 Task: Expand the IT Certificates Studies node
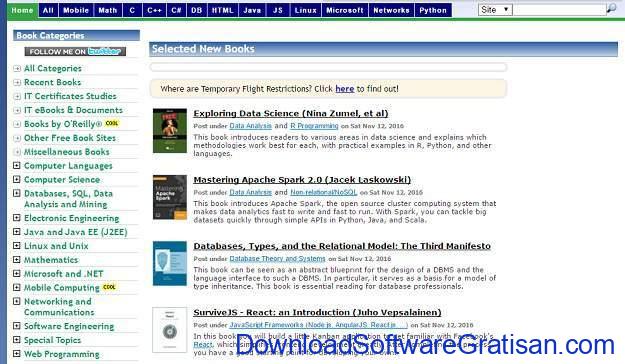[x=17, y=96]
